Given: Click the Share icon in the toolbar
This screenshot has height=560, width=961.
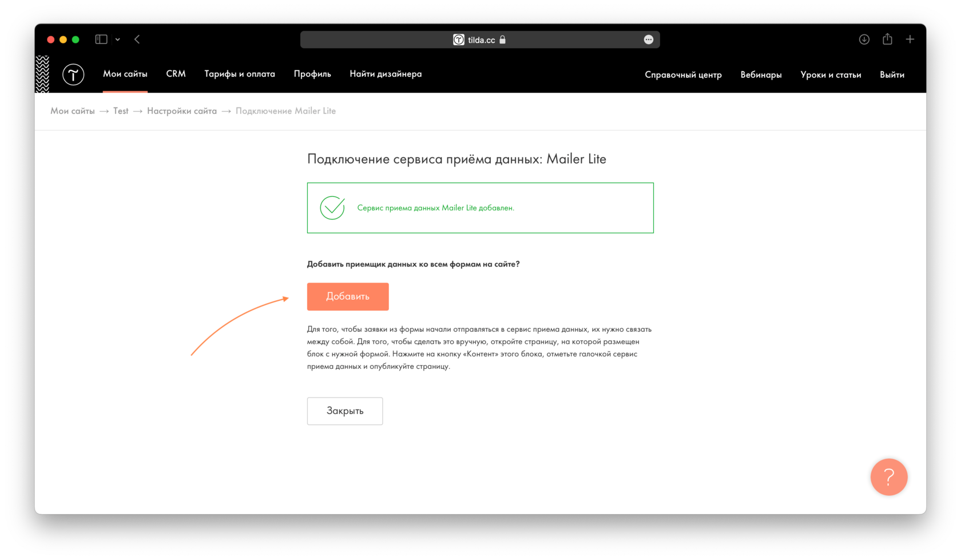Looking at the screenshot, I should pyautogui.click(x=887, y=39).
